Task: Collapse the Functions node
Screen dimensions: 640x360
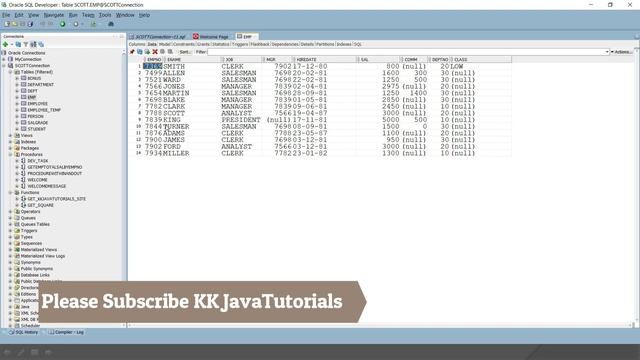Action: click(x=11, y=192)
